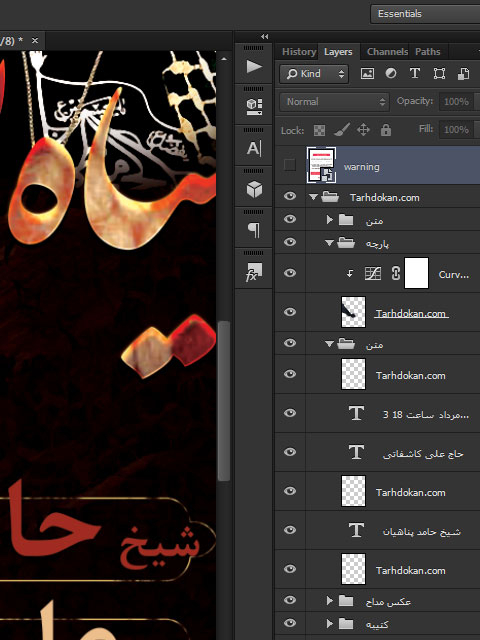The height and width of the screenshot is (640, 480).
Task: Click the Fill value field
Action: [457, 130]
